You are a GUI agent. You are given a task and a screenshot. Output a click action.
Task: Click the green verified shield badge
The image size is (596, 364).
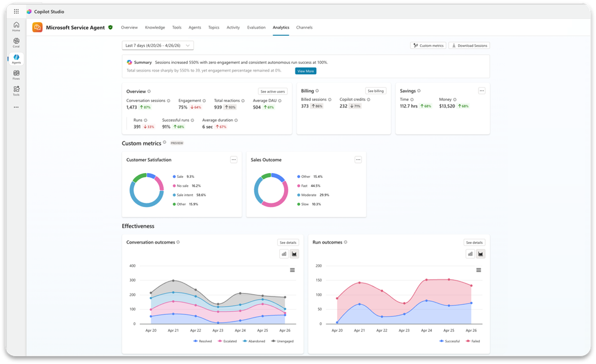[x=110, y=27]
